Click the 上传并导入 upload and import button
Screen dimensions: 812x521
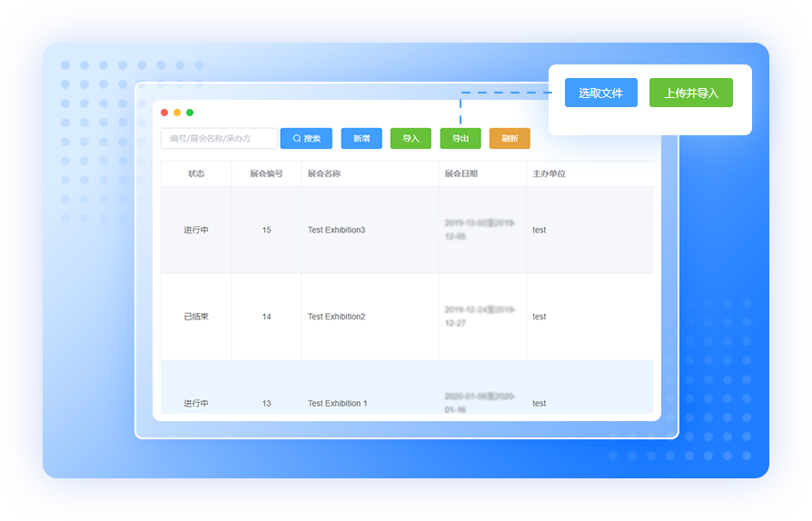click(691, 93)
